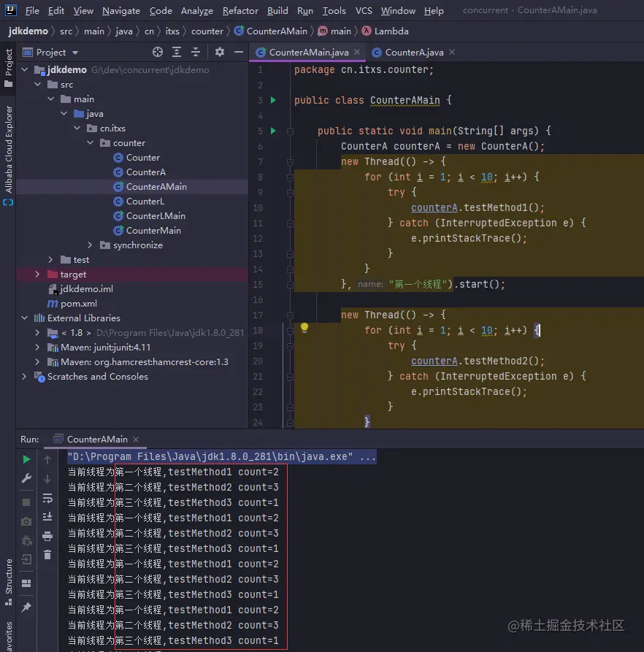Print console output via printer icon
644x652 pixels.
[x=47, y=536]
